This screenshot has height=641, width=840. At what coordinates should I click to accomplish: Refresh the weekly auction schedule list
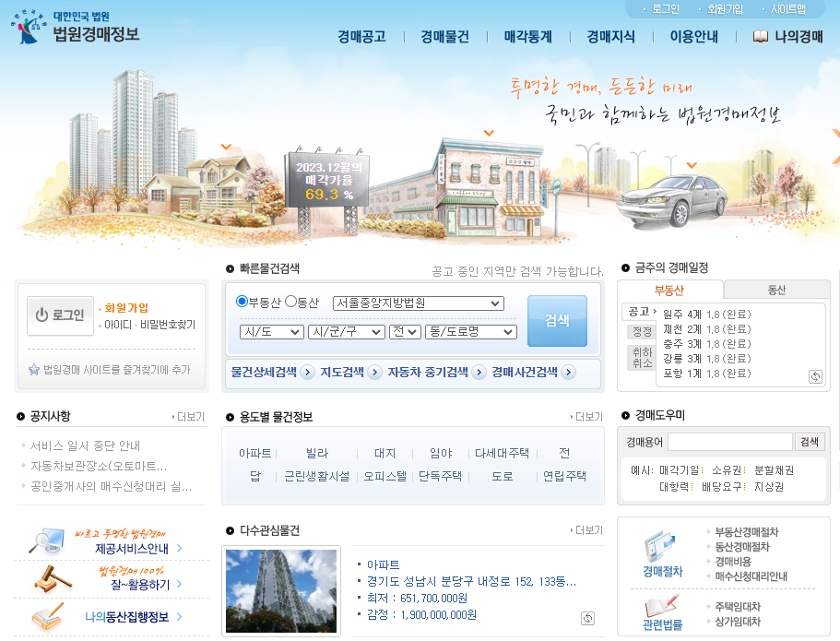click(815, 375)
